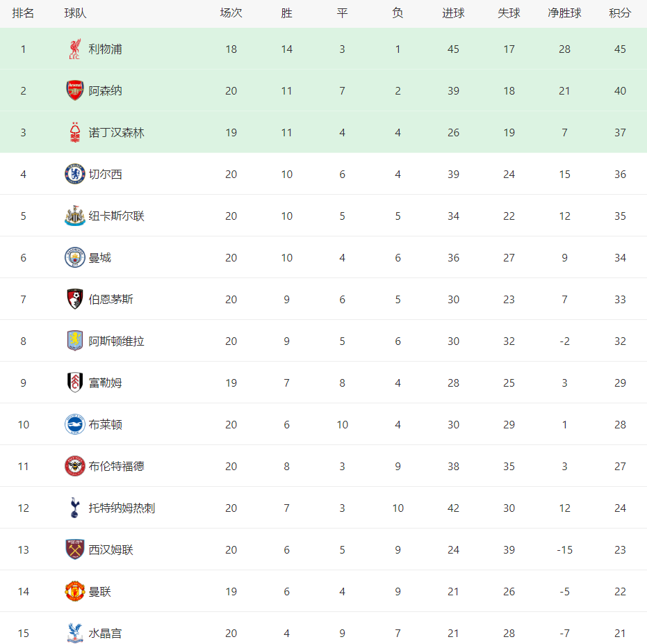Click the West Ham United crest icon
647x644 pixels.
point(74,549)
